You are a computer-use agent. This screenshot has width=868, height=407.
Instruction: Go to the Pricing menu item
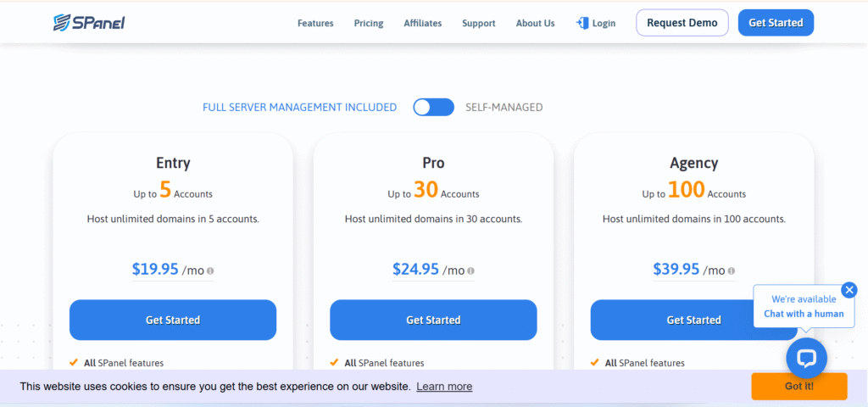[x=368, y=24]
